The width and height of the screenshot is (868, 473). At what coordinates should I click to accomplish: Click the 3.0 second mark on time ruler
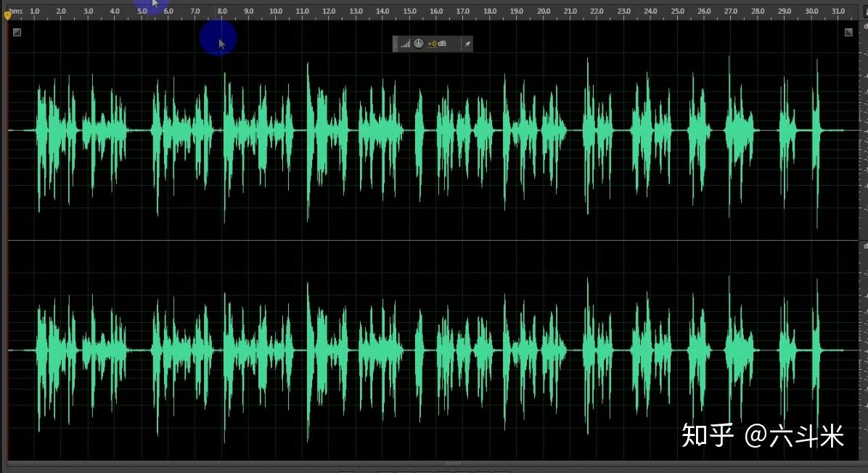pyautogui.click(x=88, y=11)
